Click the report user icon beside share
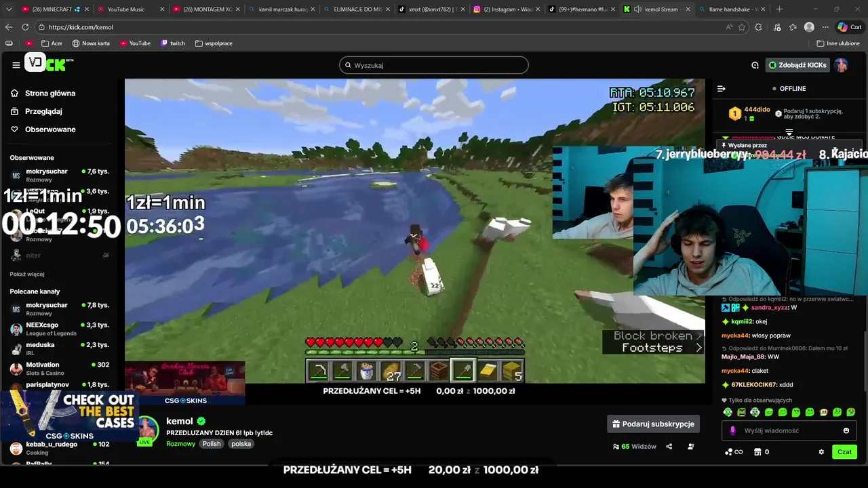 [x=690, y=447]
